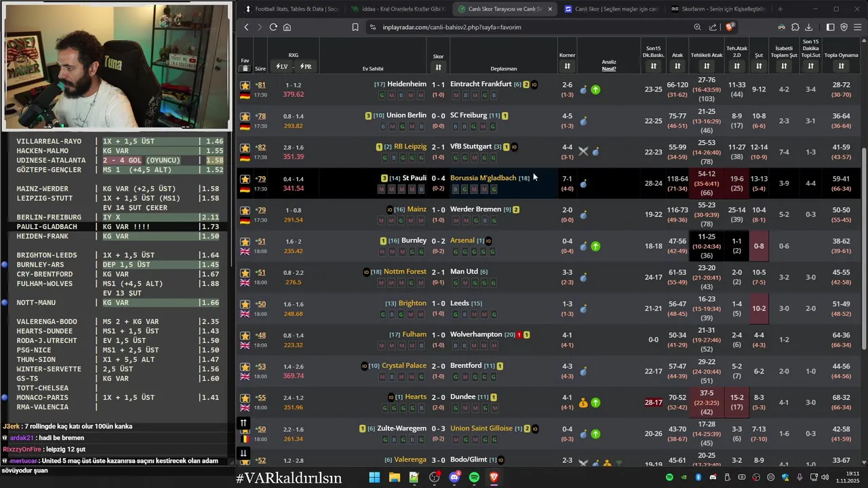The width and height of the screenshot is (868, 488).
Task: Jump to bottom with the double down-arrow button
Action: [243, 453]
